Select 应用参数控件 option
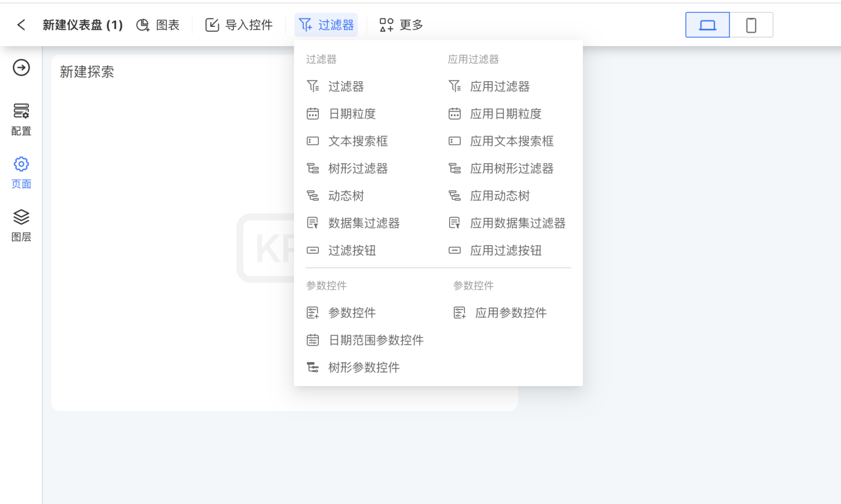Screen dimensions: 841x504 click(510, 313)
